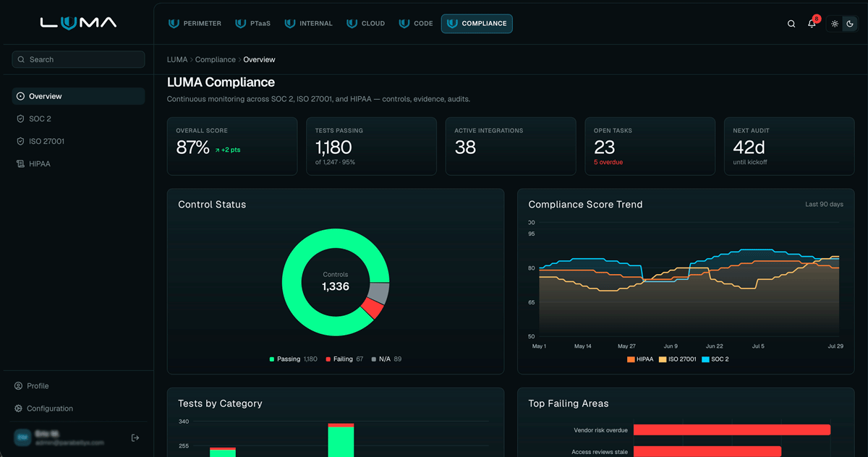Click the Configuration gear icon
The image size is (868, 457).
(19, 409)
